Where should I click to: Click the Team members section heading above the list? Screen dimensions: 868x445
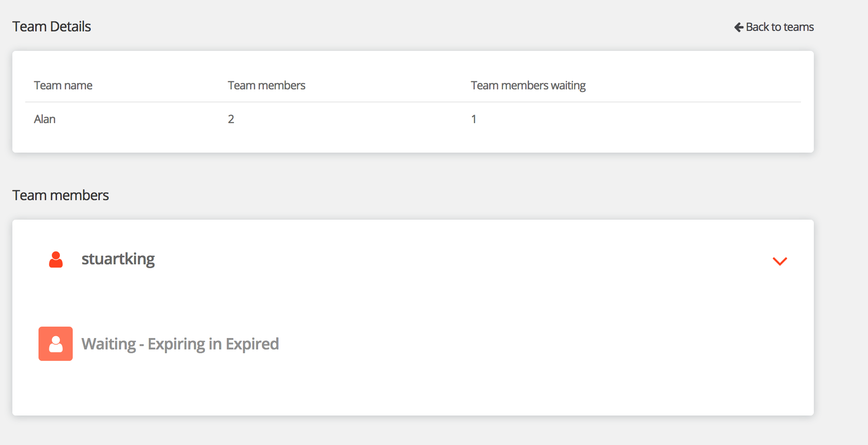click(60, 195)
